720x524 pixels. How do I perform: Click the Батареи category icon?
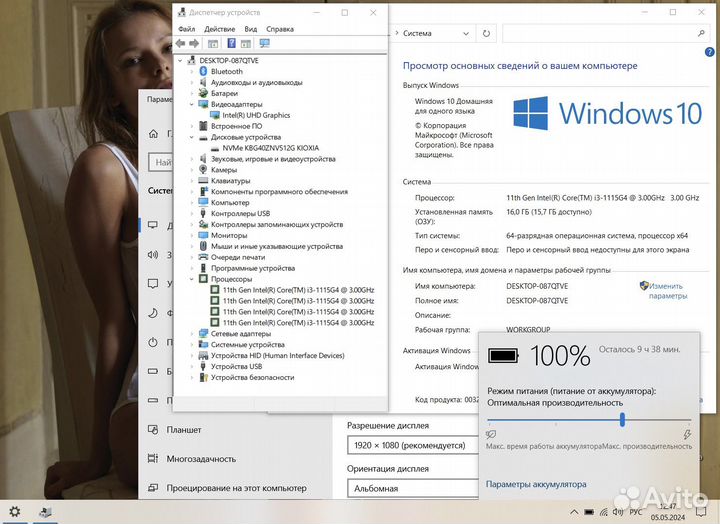(x=203, y=93)
